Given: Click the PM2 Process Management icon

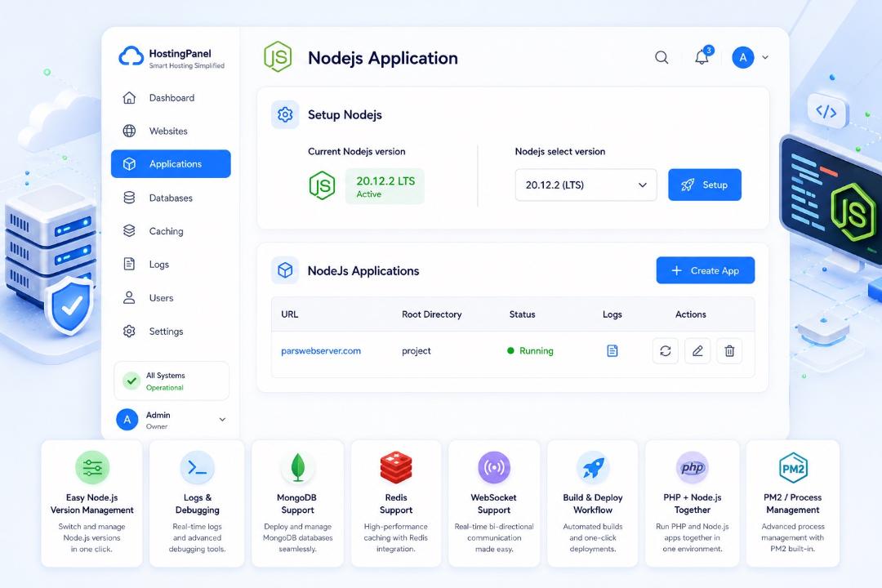Looking at the screenshot, I should [793, 468].
